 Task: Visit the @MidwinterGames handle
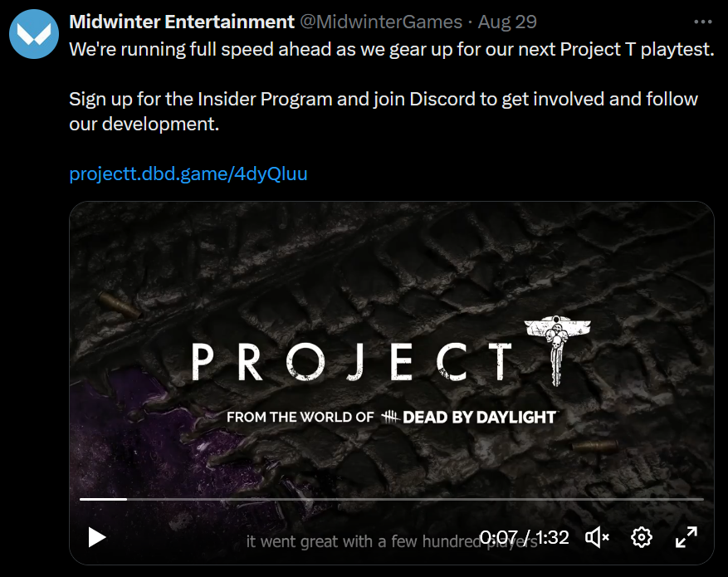tap(381, 22)
